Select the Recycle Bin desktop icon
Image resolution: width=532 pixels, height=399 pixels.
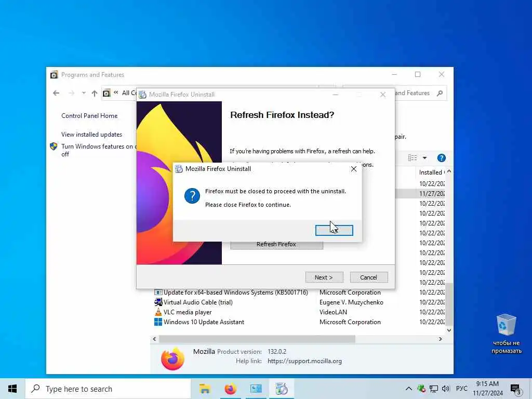(x=506, y=334)
